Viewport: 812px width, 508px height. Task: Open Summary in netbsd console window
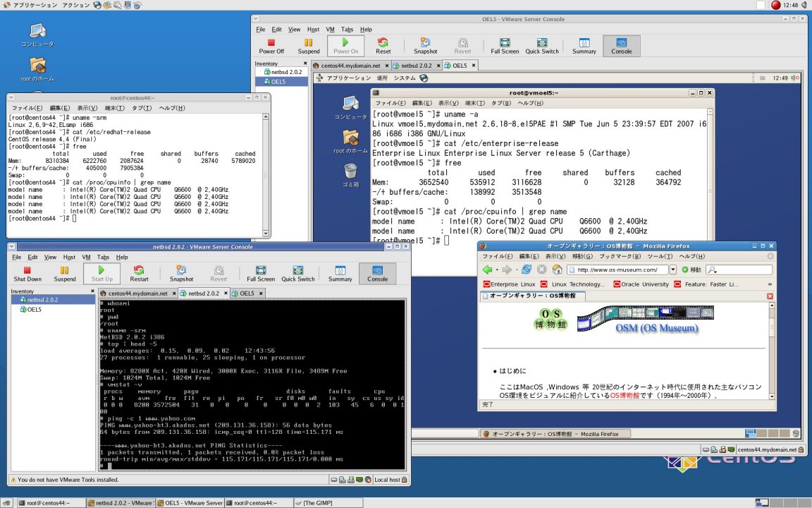coord(340,274)
